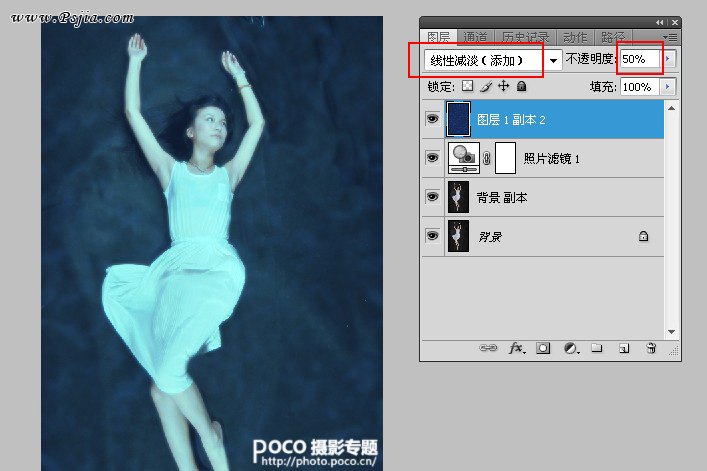The image size is (707, 471).
Task: Open the fill 填充 slider arrow
Action: pos(669,87)
